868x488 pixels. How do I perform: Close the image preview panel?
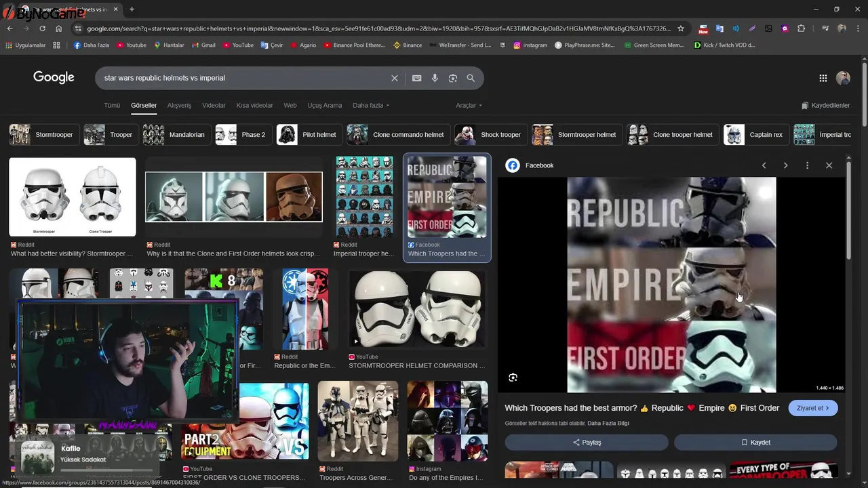(829, 165)
